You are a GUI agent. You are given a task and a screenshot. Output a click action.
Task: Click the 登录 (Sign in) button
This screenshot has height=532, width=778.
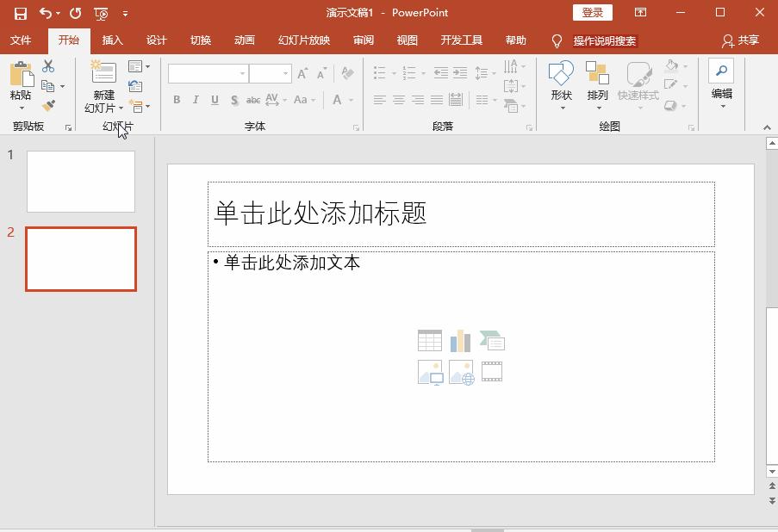pos(593,12)
